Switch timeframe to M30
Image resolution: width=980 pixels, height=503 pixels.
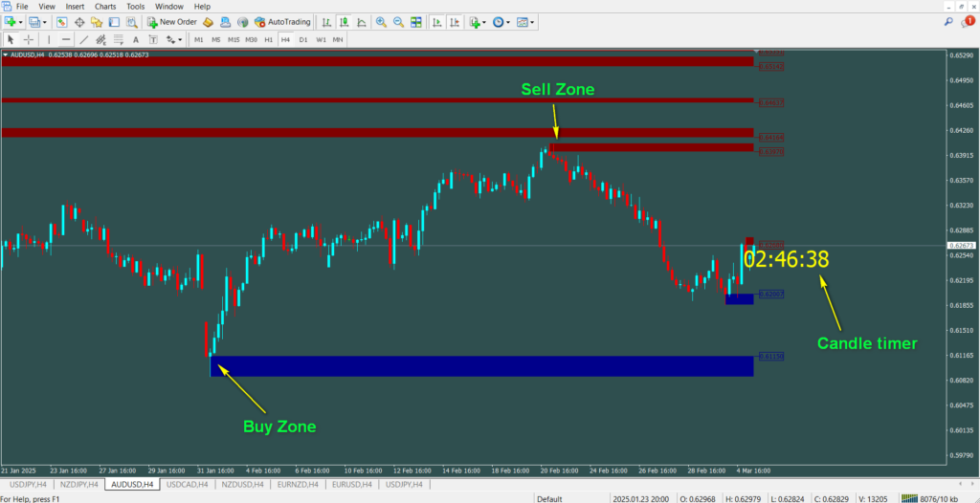[252, 40]
